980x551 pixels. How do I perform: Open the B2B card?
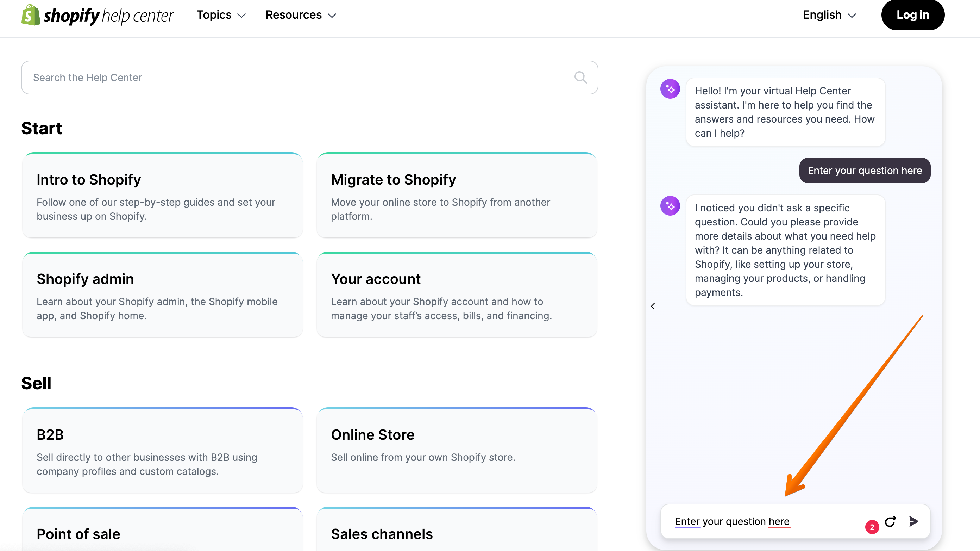[162, 450]
